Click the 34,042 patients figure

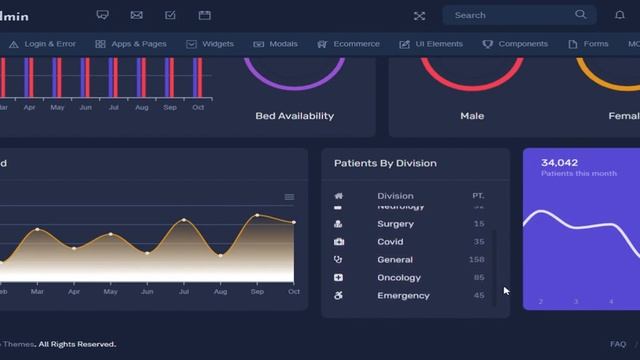(559, 162)
